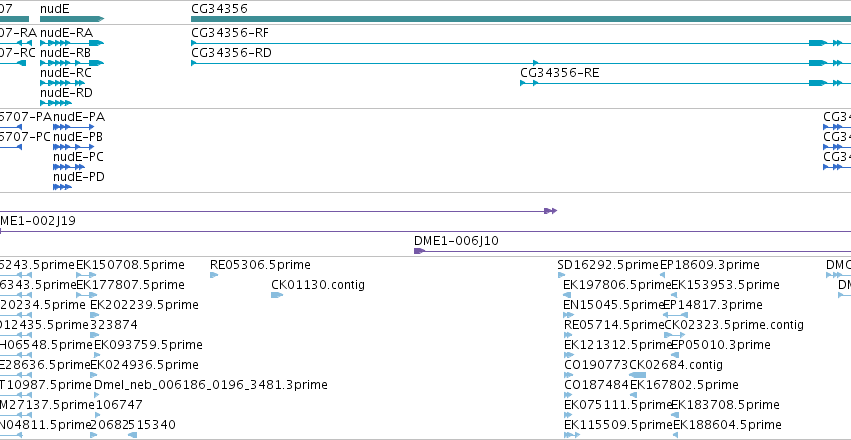Click the EP18609.3prime EST label
The image size is (851, 440).
[x=709, y=265]
